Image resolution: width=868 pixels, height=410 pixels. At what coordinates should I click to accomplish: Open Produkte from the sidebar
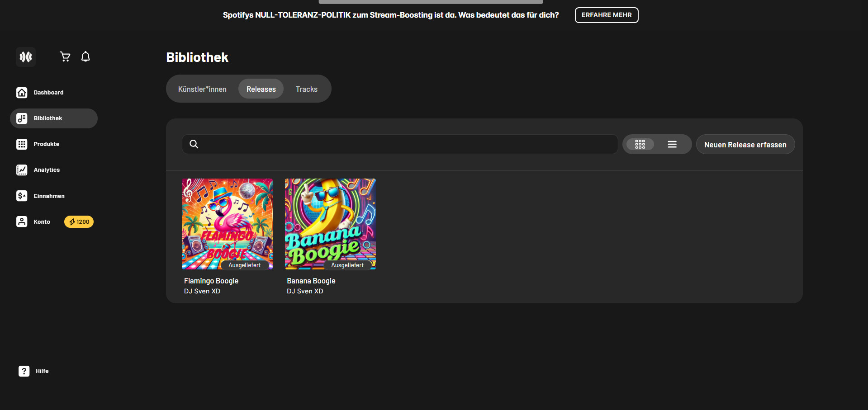47,144
